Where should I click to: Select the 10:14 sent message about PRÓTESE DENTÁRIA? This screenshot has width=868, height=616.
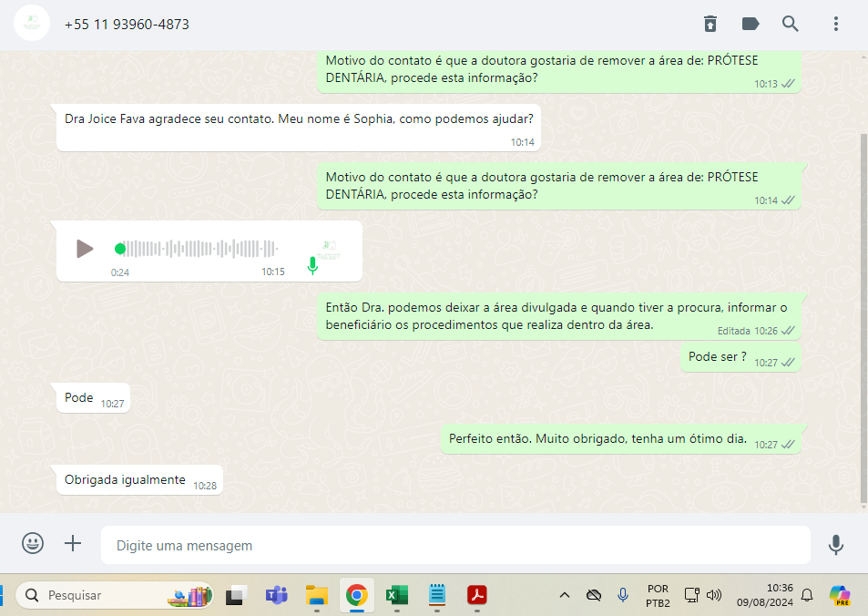click(558, 186)
